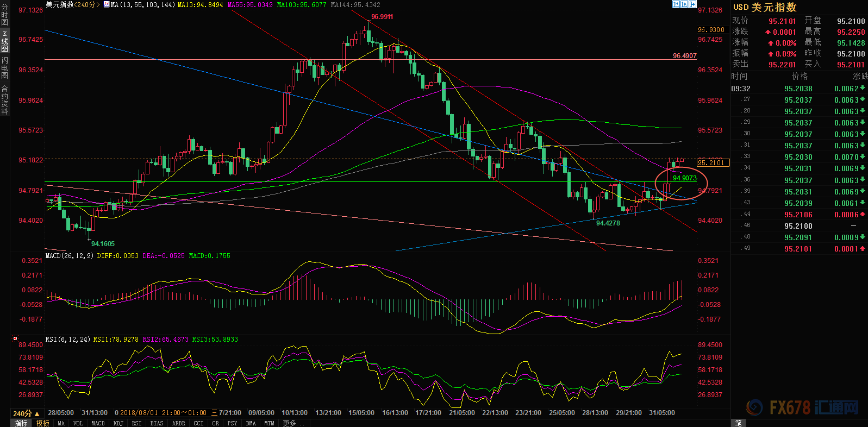Click the MA(13,55,103,144) parameters label
Viewport: 868px width, 427px height.
142,4
